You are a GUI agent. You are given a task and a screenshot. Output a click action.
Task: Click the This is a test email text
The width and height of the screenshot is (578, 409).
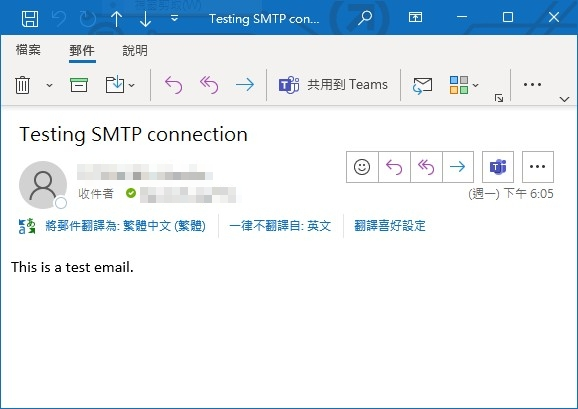click(x=72, y=267)
